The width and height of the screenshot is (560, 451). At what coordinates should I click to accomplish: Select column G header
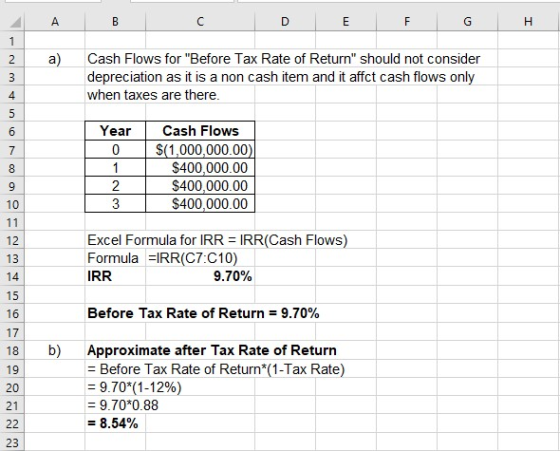pyautogui.click(x=467, y=22)
